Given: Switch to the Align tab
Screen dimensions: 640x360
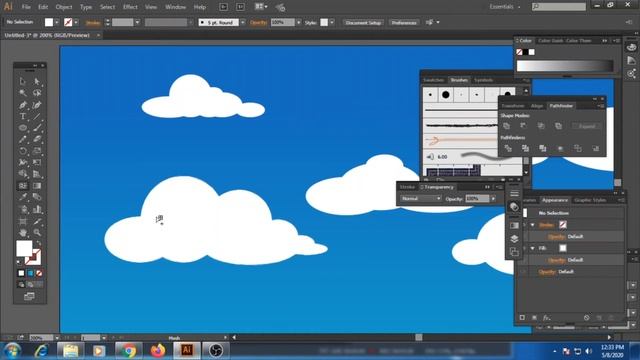Looking at the screenshot, I should [x=537, y=106].
